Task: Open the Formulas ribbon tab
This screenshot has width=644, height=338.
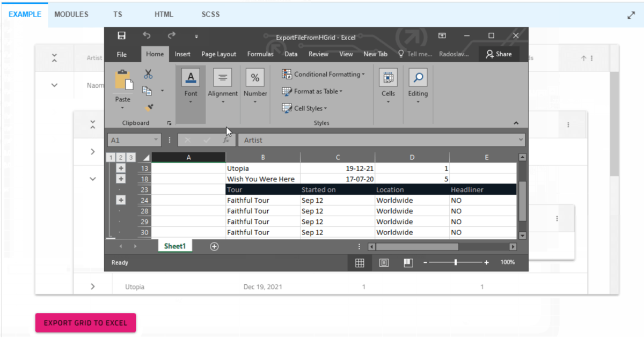Action: point(260,54)
